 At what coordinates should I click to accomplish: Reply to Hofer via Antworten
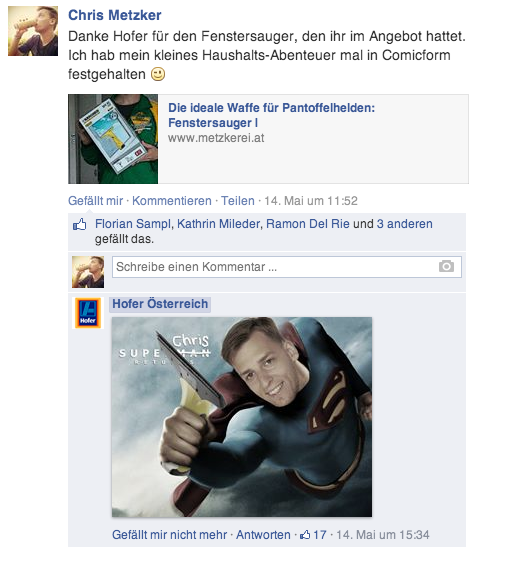click(263, 535)
